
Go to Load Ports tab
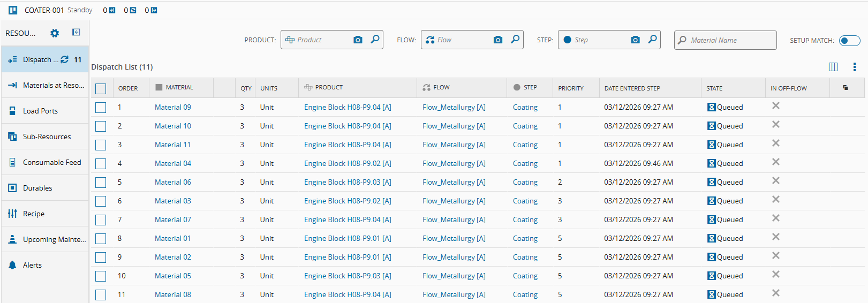(45, 111)
